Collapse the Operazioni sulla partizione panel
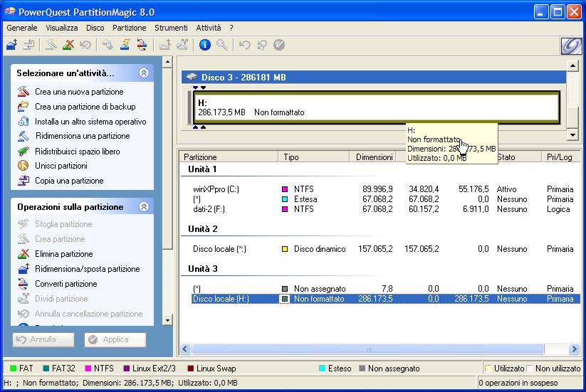This screenshot has width=586, height=392. pos(144,206)
